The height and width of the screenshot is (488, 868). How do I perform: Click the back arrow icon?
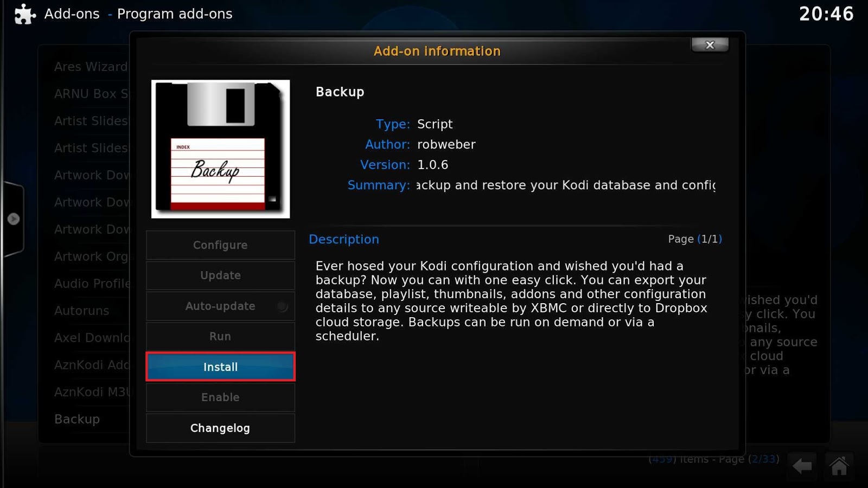(x=802, y=465)
